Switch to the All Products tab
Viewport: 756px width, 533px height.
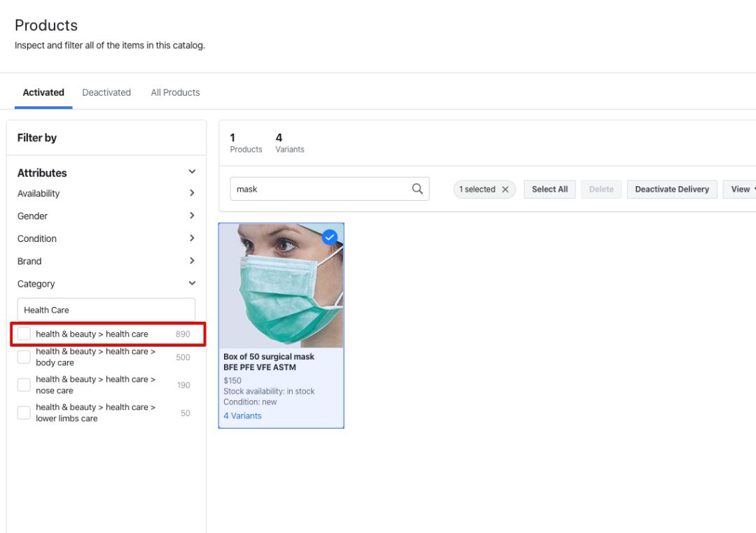click(x=175, y=92)
